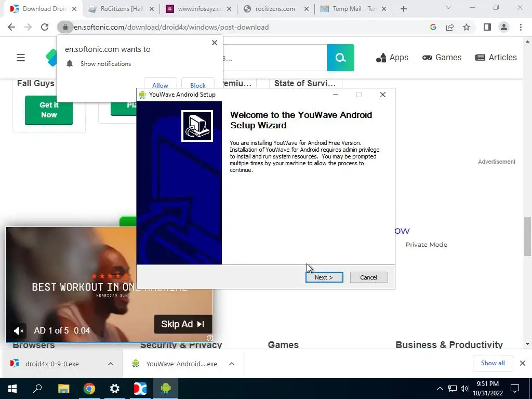Screen dimensions: 532x399
Task: Open the droid4x-0-9-0.exe download
Action: [x=52, y=364]
